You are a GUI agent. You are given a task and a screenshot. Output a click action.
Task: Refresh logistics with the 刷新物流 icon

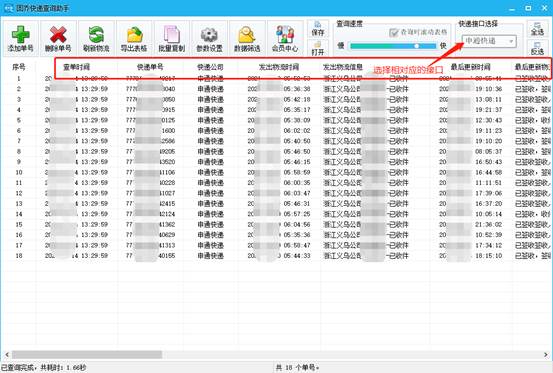pyautogui.click(x=96, y=38)
